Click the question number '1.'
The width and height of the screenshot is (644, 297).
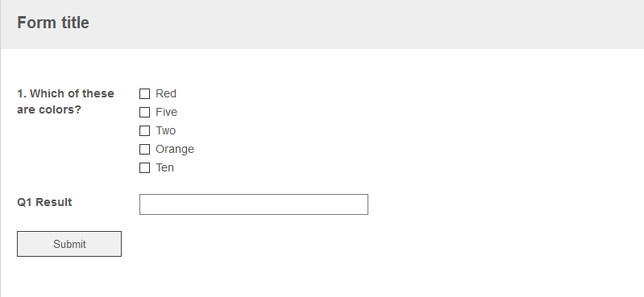[x=22, y=93]
